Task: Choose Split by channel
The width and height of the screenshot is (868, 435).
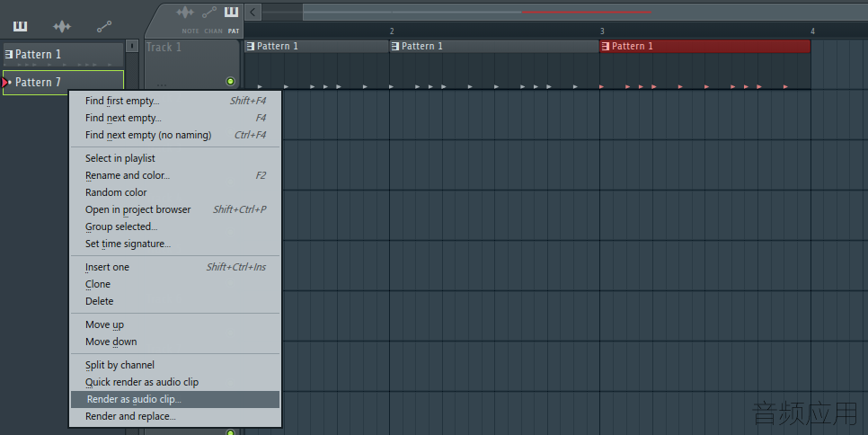Action: click(x=175, y=365)
